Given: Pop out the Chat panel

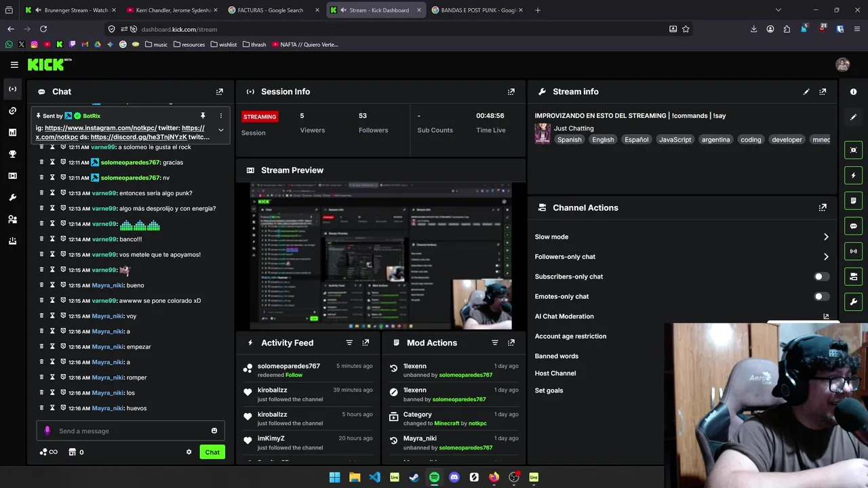Looking at the screenshot, I should [x=220, y=91].
